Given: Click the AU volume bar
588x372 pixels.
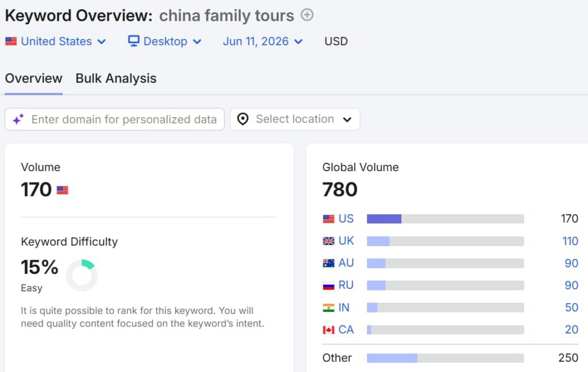Looking at the screenshot, I should [445, 263].
